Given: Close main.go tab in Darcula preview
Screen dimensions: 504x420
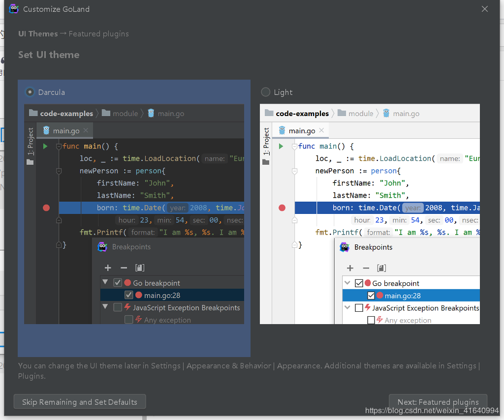Looking at the screenshot, I should pos(86,130).
